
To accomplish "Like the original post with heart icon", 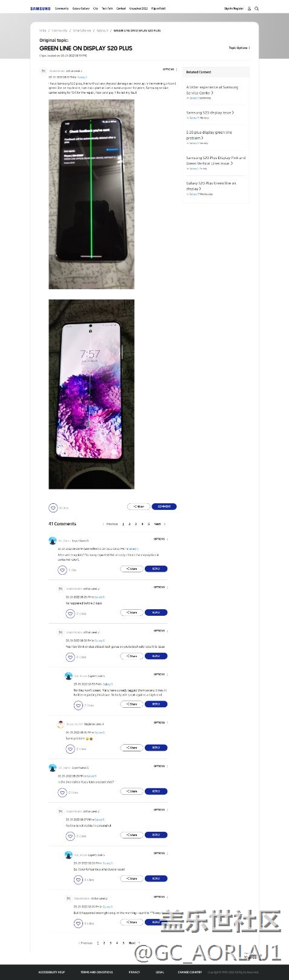I will coord(53,508).
